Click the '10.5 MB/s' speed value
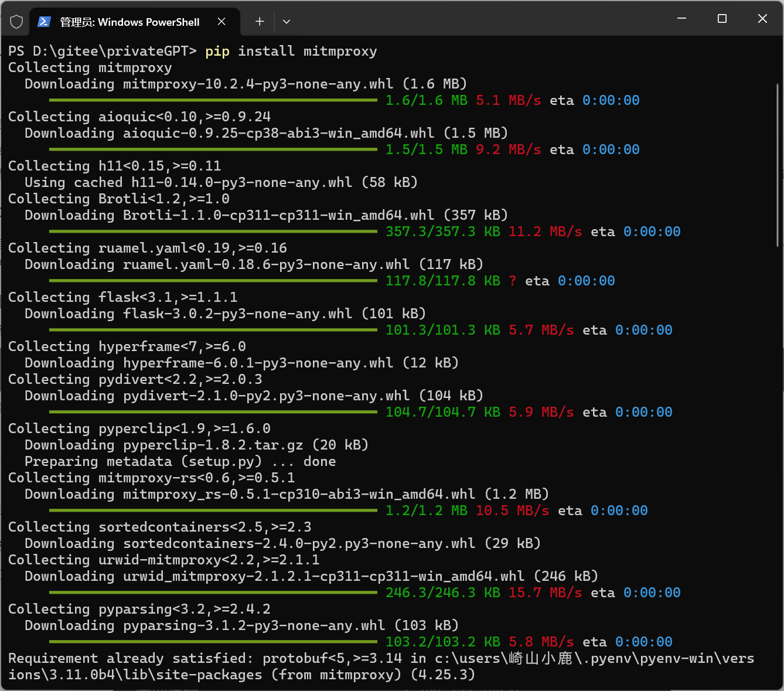Image resolution: width=784 pixels, height=691 pixels. [513, 511]
